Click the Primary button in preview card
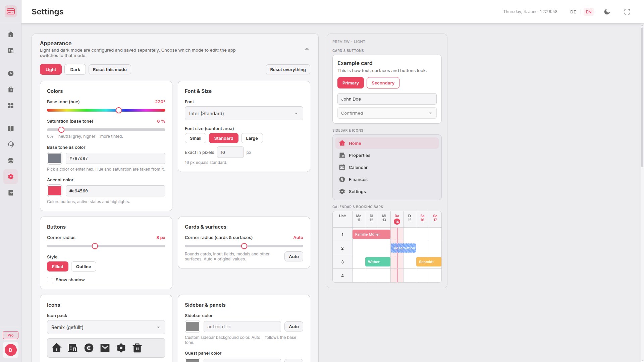Screen dimensions: 644x362 (351, 83)
